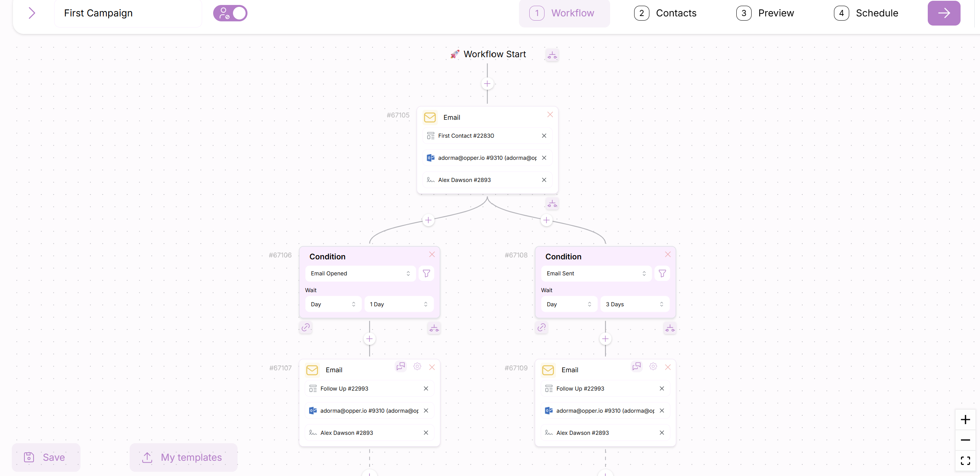Remove First Contact #22830 template
Viewport: 980px width, 476px height.
(x=544, y=136)
